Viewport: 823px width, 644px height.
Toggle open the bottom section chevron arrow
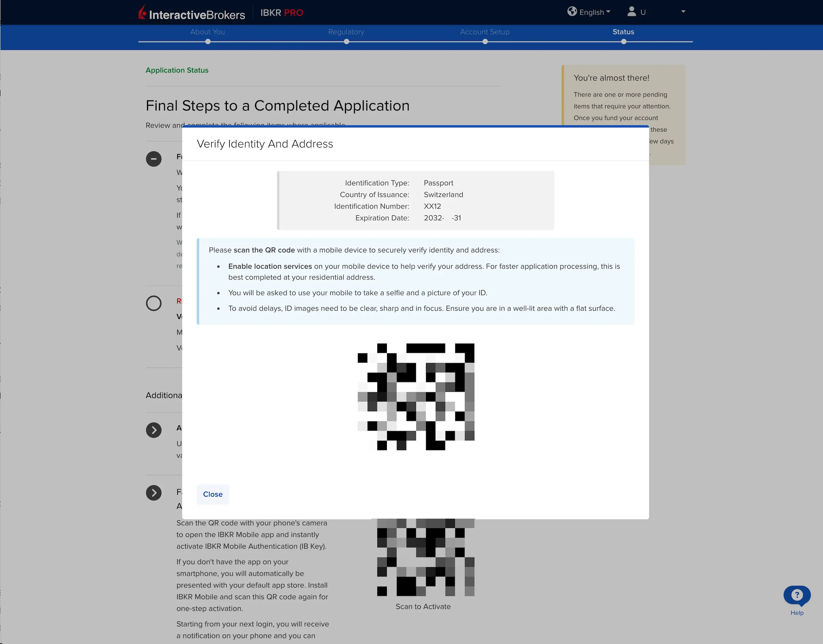pos(153,492)
